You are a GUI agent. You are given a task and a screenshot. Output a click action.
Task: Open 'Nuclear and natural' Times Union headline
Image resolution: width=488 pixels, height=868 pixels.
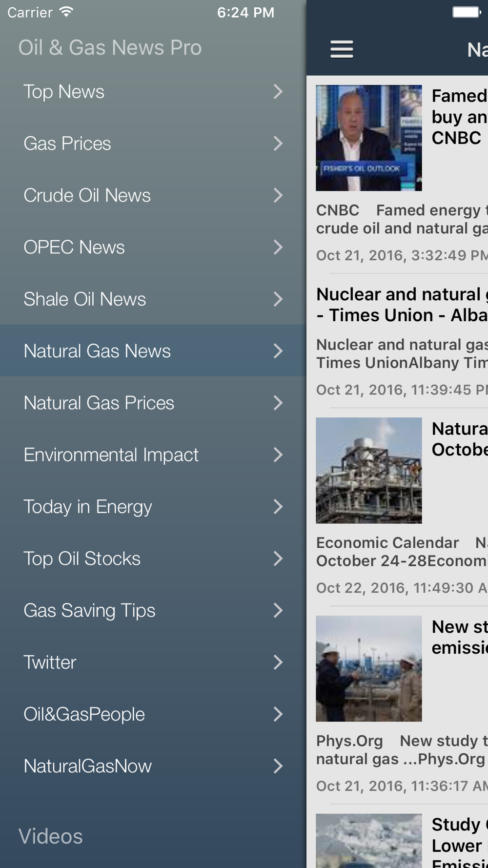(x=402, y=305)
